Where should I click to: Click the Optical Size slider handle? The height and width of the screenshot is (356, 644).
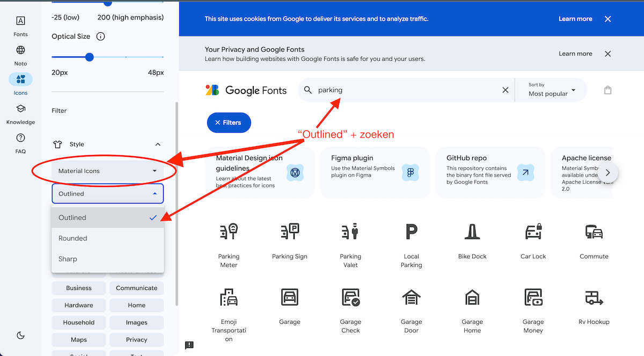[90, 57]
